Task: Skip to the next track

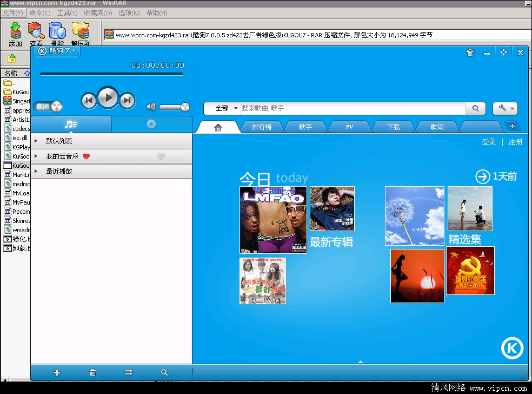Action: click(x=127, y=100)
